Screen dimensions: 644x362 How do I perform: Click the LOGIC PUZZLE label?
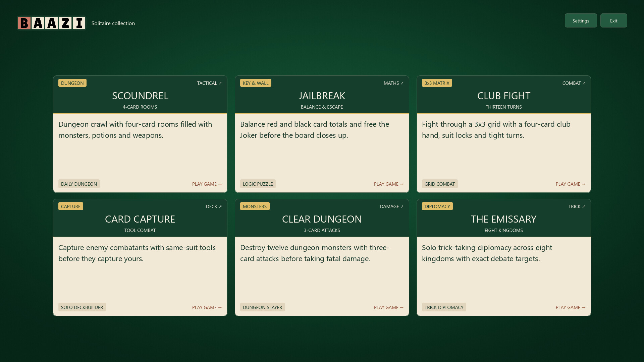258,184
